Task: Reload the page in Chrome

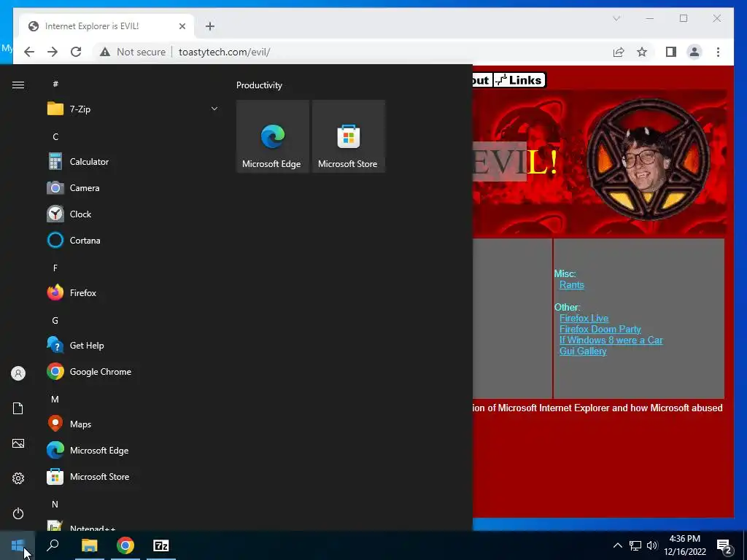Action: point(76,52)
